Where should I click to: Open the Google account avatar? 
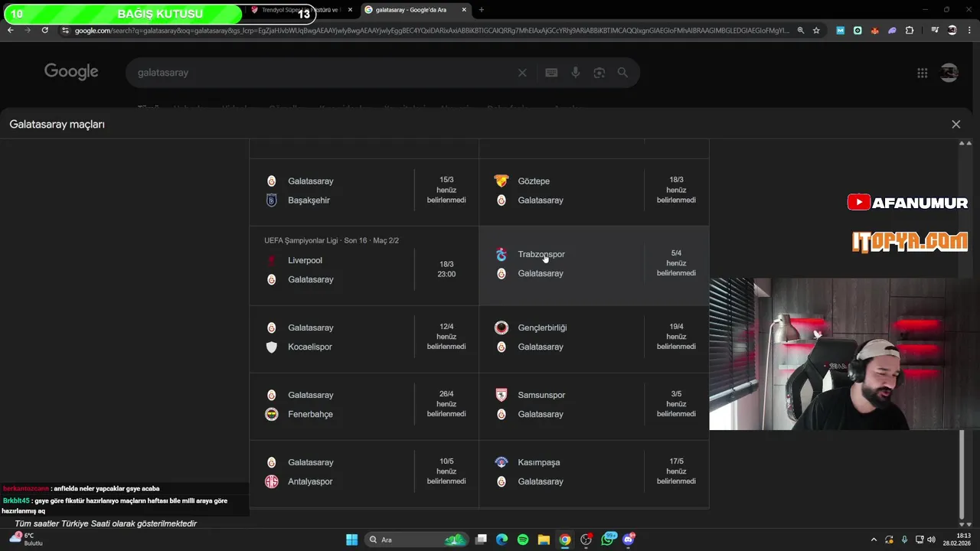(x=949, y=73)
